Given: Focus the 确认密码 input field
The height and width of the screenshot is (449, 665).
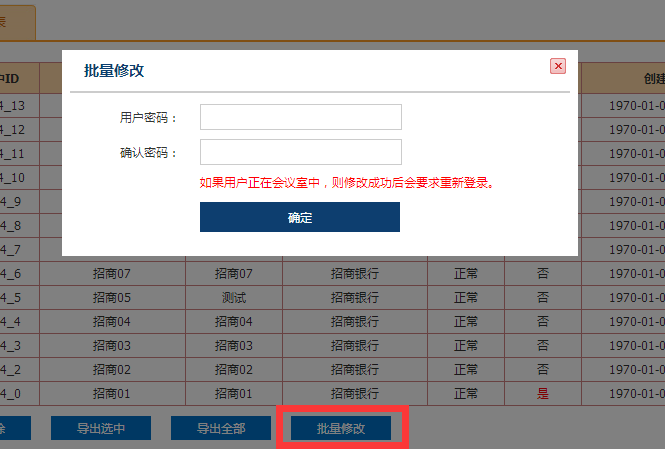Looking at the screenshot, I should [300, 152].
